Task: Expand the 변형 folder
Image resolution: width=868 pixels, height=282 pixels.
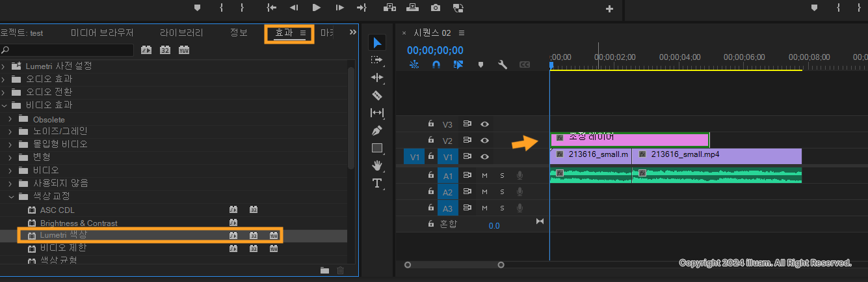Action: pyautogui.click(x=10, y=157)
